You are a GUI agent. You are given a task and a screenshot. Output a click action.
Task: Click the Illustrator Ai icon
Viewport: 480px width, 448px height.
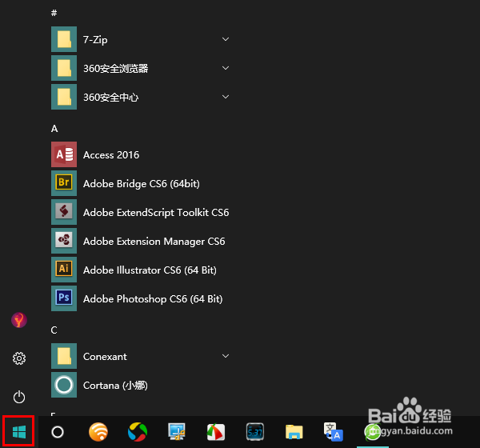coord(64,270)
